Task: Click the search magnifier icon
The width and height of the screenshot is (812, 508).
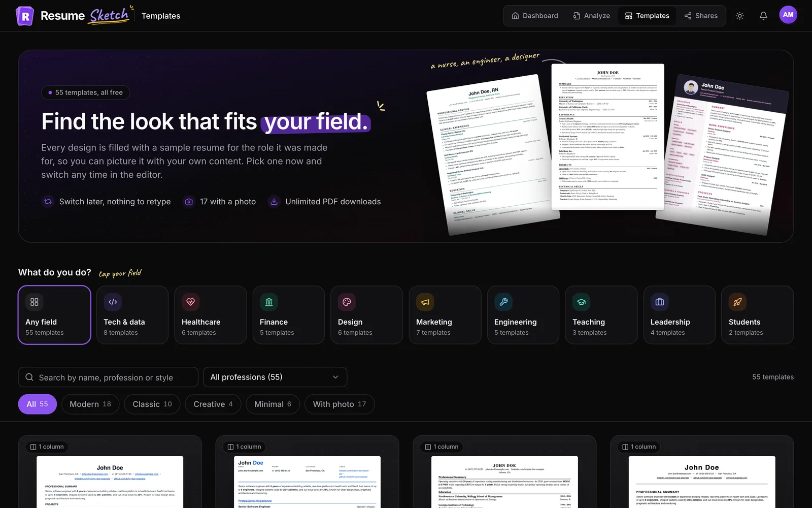Action: pyautogui.click(x=29, y=377)
